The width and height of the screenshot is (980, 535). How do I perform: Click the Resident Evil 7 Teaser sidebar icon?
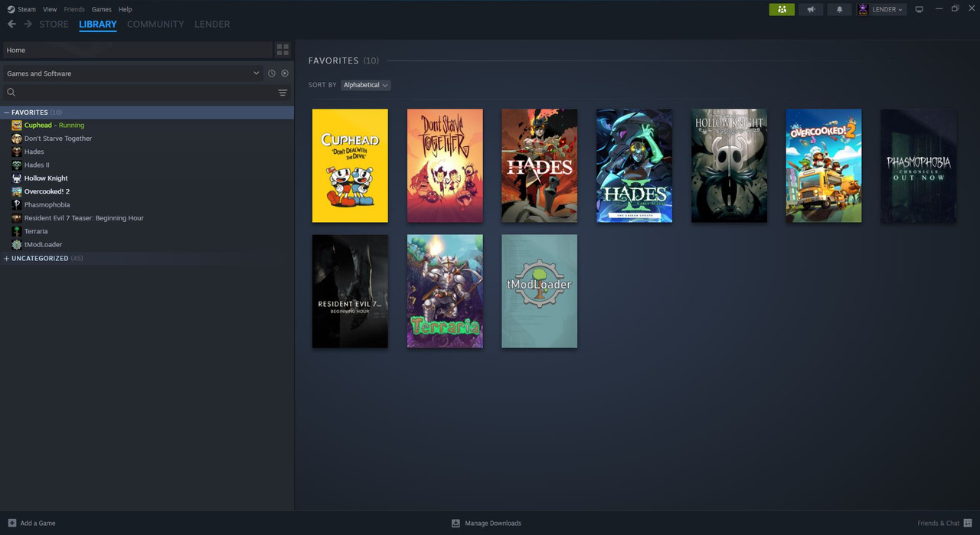tap(17, 218)
